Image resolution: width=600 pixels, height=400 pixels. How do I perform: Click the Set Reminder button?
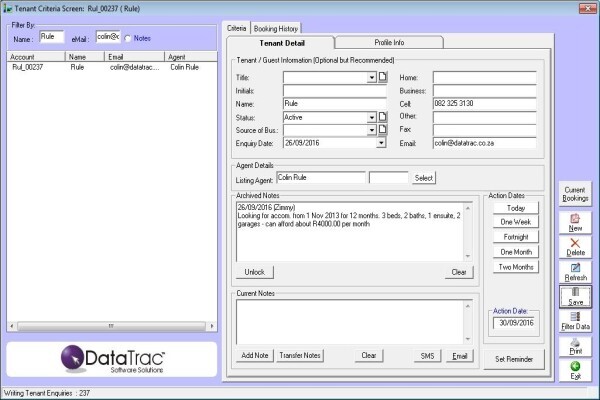click(514, 359)
